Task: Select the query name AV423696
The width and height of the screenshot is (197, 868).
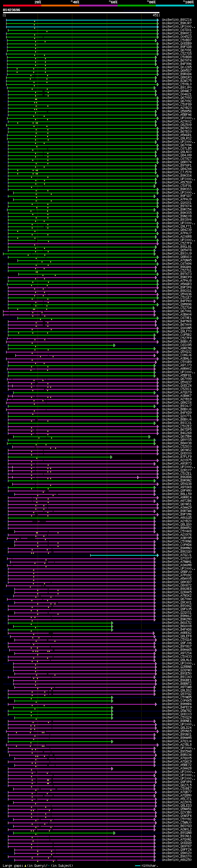Action: point(11,10)
